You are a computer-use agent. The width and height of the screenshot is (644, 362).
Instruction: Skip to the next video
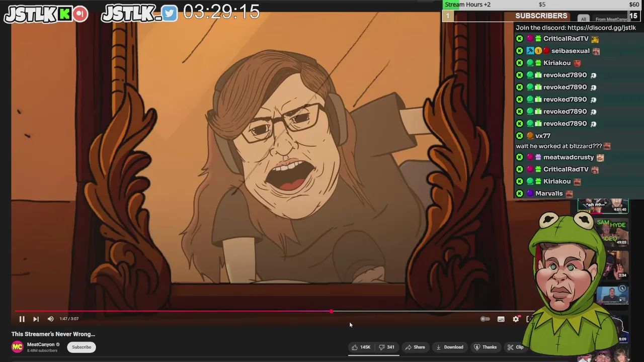(x=36, y=319)
